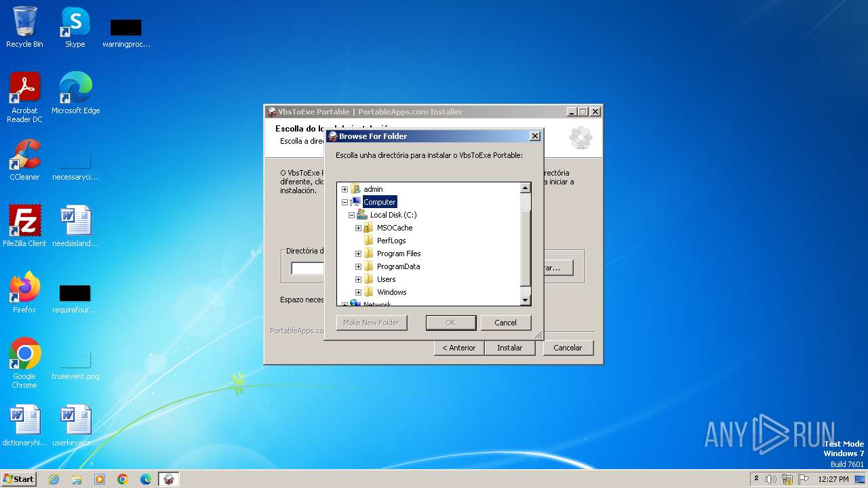The image size is (868, 488).
Task: Open Edge from the taskbar
Action: [146, 479]
